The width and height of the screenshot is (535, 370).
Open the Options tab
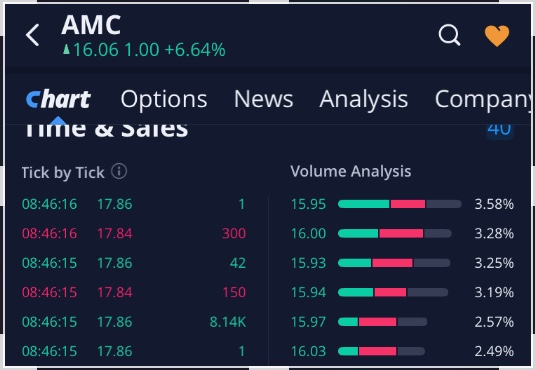pyautogui.click(x=164, y=100)
